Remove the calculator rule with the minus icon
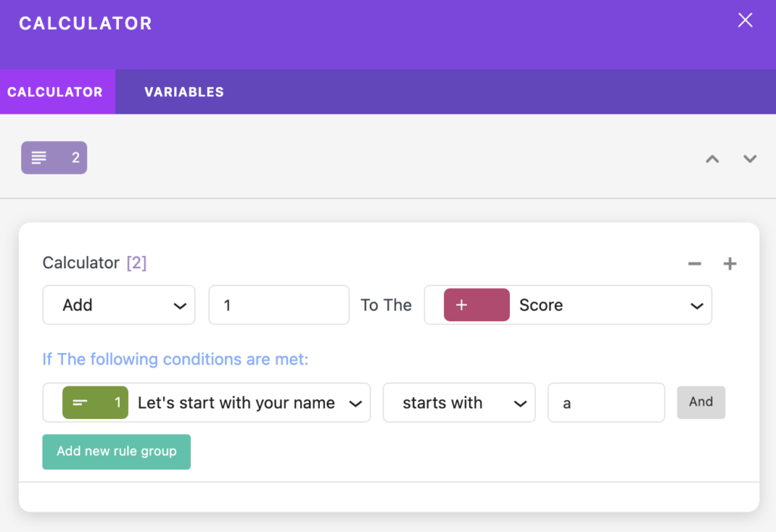The height and width of the screenshot is (532, 776). pyautogui.click(x=694, y=264)
